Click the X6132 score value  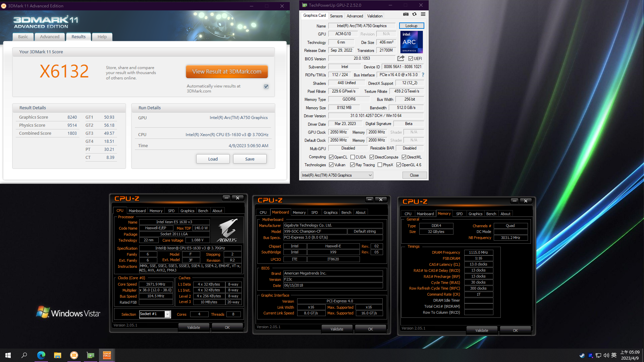point(64,71)
